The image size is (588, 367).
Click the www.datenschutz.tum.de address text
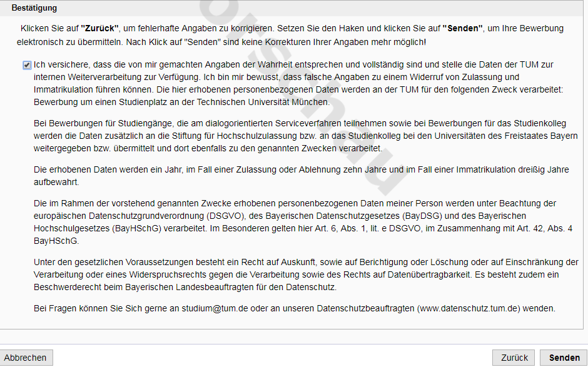[x=469, y=308]
